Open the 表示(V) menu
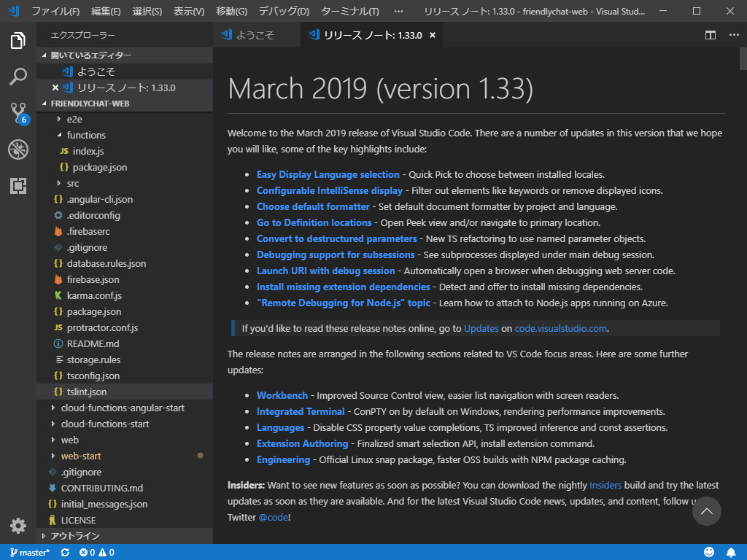Screen dimensions: 747x560 189,11
